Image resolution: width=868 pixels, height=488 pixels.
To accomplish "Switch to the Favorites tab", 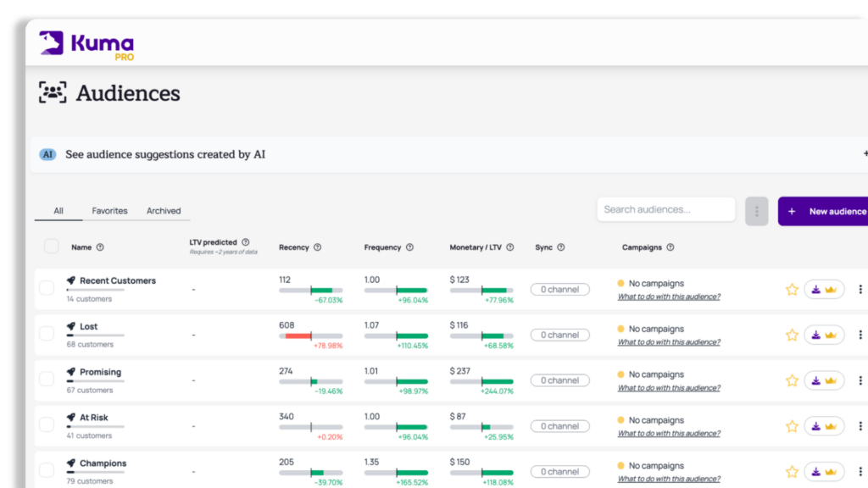I will 109,211.
